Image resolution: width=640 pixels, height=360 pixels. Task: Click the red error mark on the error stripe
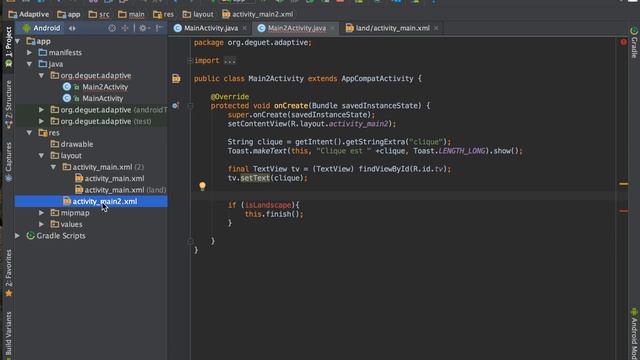(x=624, y=211)
